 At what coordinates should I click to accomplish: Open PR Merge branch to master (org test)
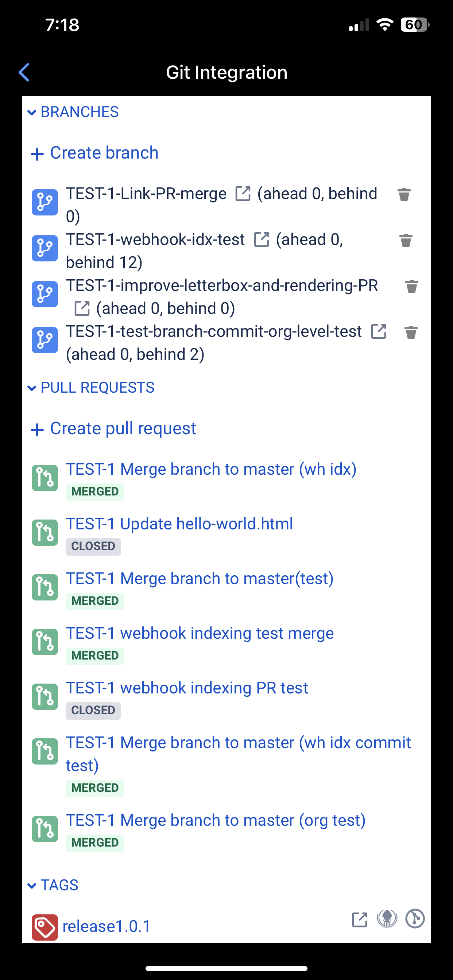(216, 821)
